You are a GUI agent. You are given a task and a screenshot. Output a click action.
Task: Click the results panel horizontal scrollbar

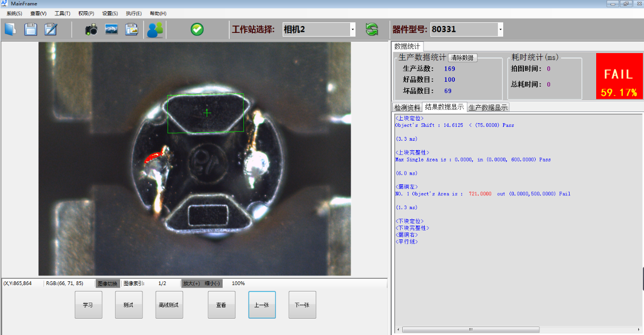point(471,330)
